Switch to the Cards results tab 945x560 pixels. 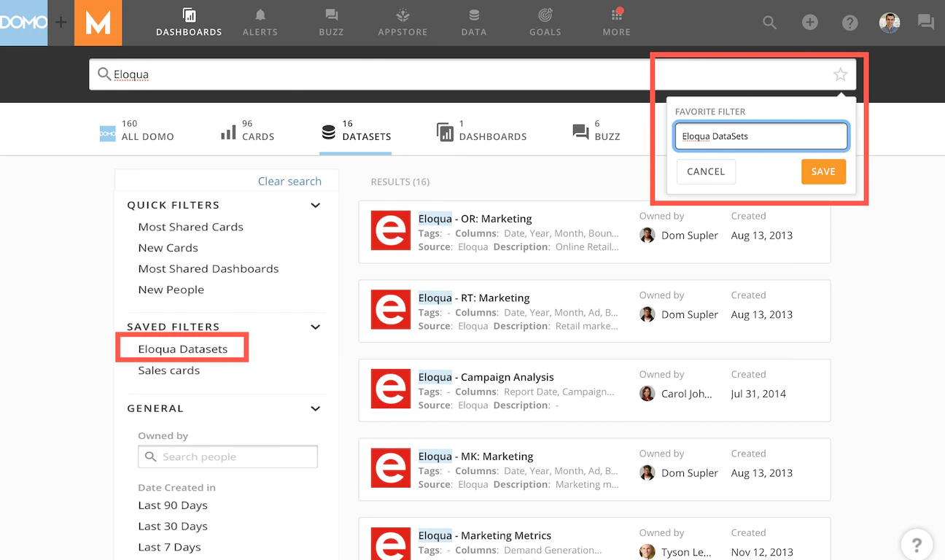click(x=247, y=131)
